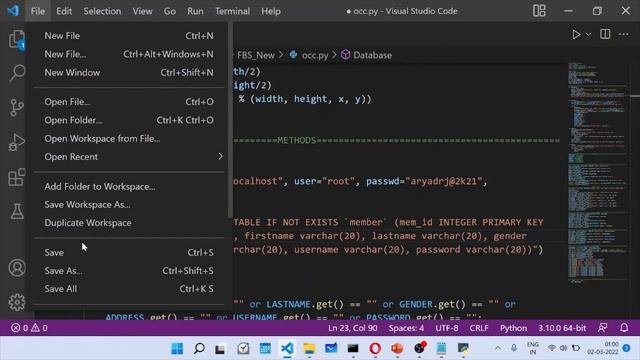This screenshot has width=640, height=360.
Task: Choose Open Folder...
Action: [129, 120]
